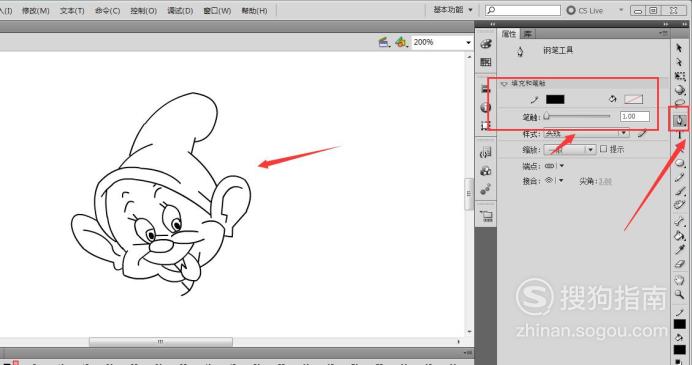Select the Oval shape tool

680,163
